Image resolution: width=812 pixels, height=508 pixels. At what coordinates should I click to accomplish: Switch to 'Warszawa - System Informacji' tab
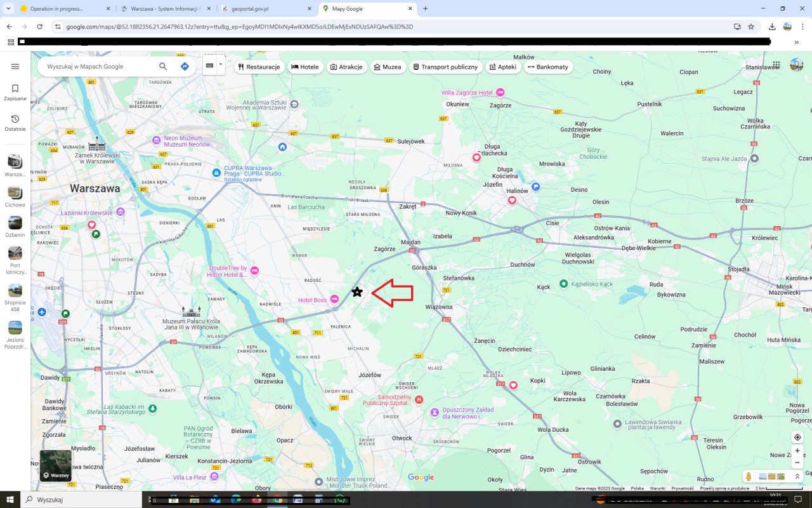tap(167, 9)
